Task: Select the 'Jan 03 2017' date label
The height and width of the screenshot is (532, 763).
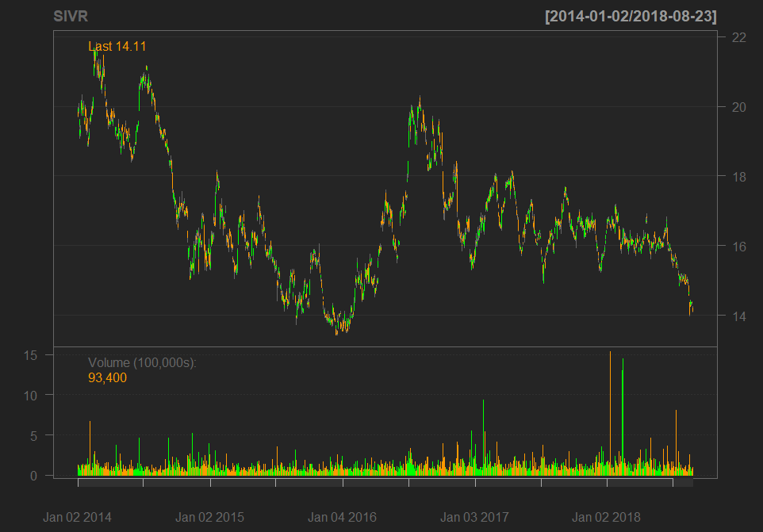Action: coord(474,517)
